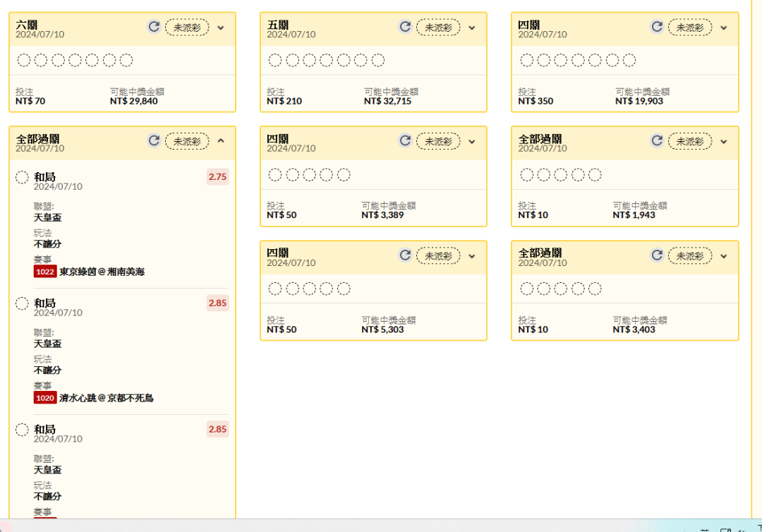This screenshot has width=762, height=532.
Task: Refresh the 全部過關 card with NT$ 3,403 payout
Action: pyautogui.click(x=657, y=255)
